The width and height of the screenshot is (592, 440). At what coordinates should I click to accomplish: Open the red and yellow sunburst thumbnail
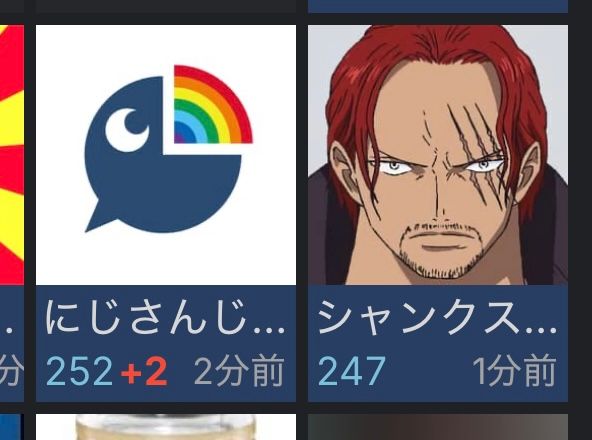(12, 155)
